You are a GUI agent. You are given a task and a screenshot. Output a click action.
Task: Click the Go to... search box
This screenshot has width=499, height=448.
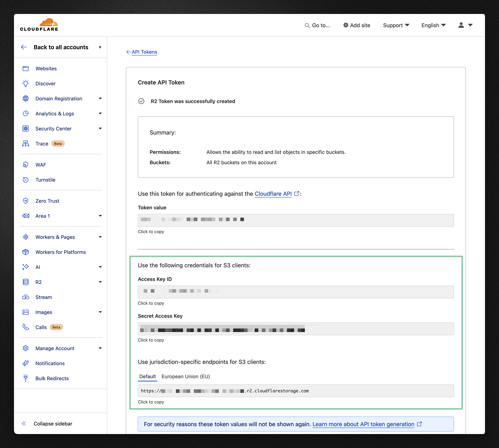pos(317,25)
